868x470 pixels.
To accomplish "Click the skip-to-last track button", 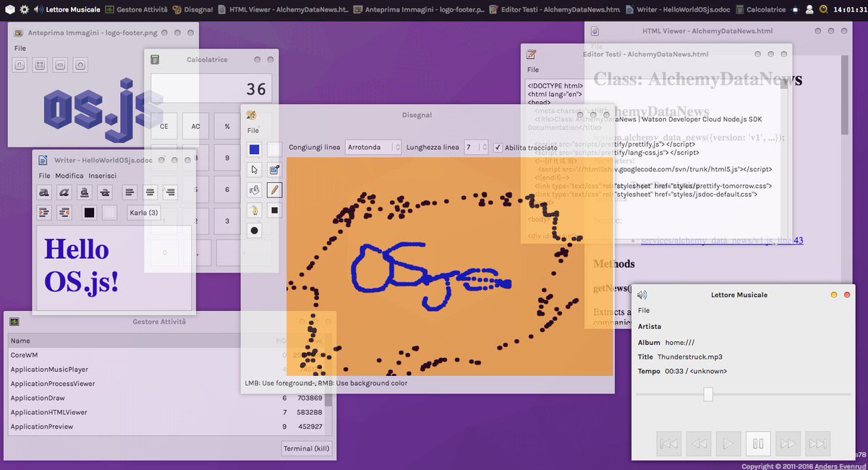I will click(x=817, y=443).
